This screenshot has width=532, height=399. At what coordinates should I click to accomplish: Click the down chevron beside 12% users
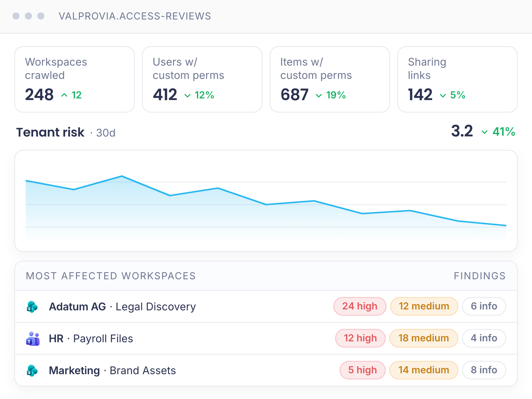tap(187, 95)
